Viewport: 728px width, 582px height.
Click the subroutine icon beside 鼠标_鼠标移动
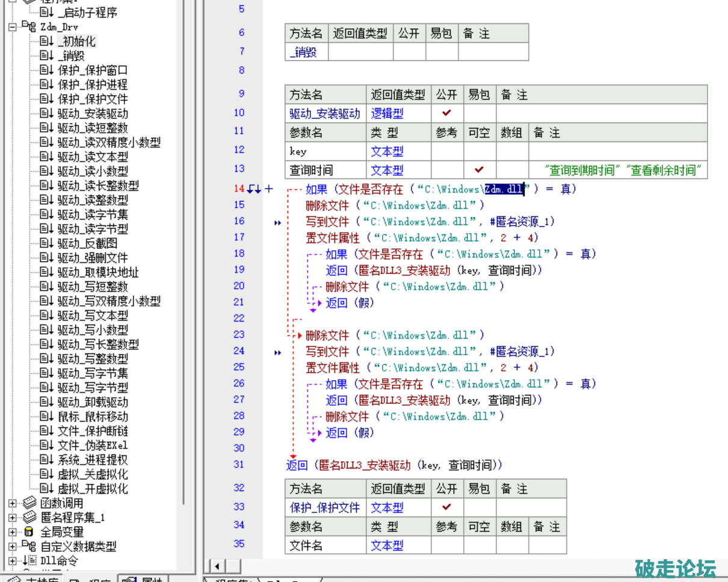[47, 417]
